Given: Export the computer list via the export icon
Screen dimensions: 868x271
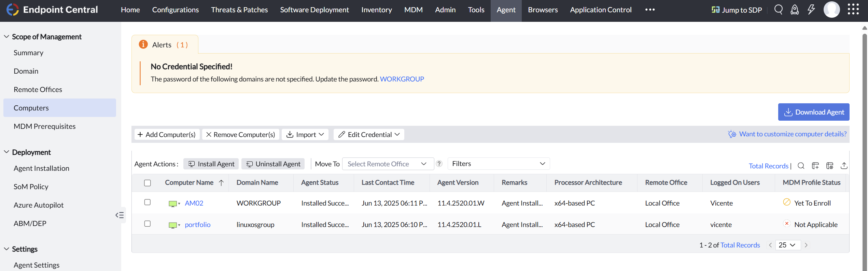Looking at the screenshot, I should coord(844,166).
